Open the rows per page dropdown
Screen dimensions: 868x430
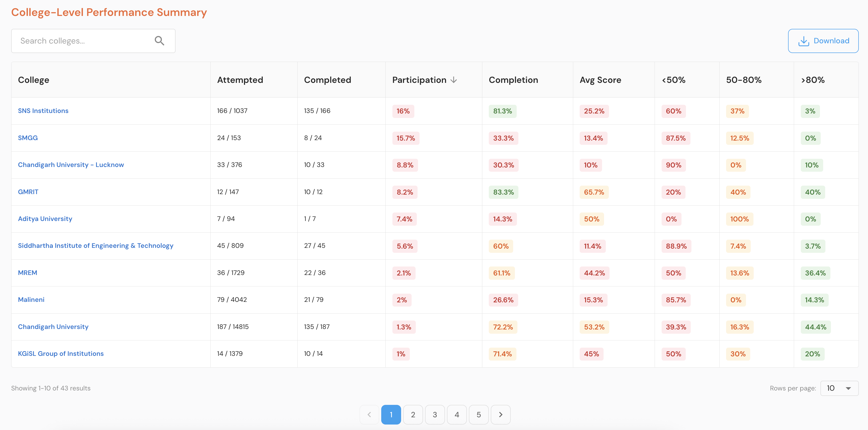tap(839, 388)
